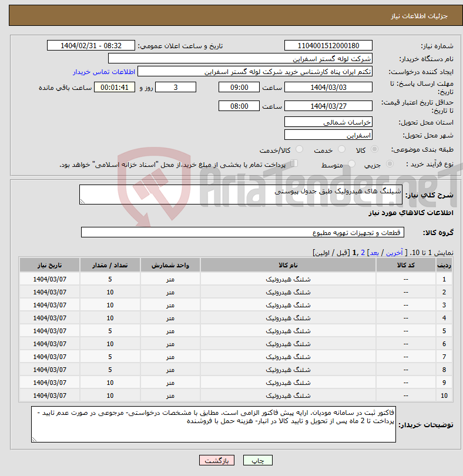Click the quantity 5 in row 5
This screenshot has width=463, height=476.
coord(110,331)
